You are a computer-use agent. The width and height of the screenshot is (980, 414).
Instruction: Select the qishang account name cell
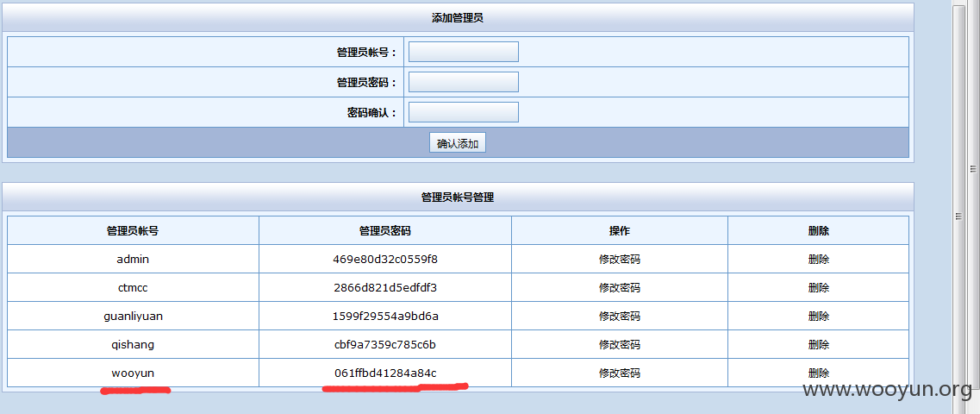133,345
